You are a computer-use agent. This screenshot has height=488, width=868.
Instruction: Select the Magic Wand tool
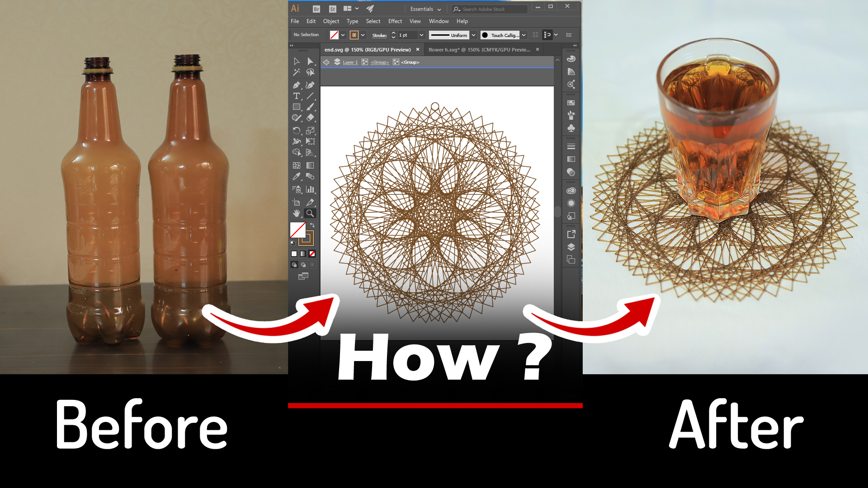coord(296,72)
